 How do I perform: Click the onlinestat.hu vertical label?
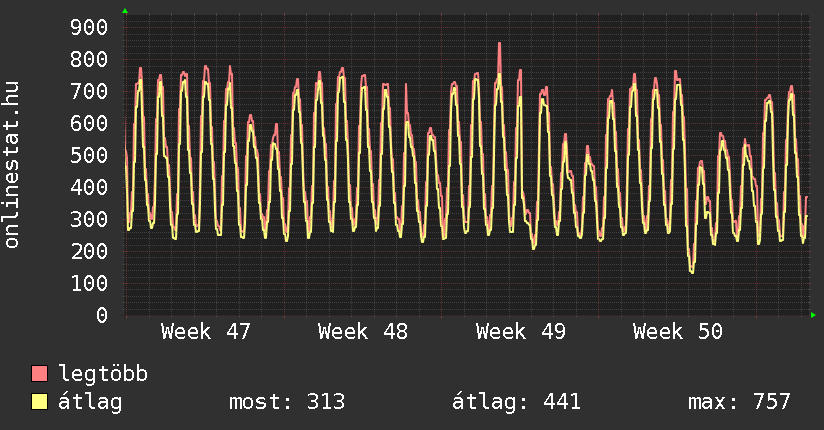pyautogui.click(x=13, y=165)
